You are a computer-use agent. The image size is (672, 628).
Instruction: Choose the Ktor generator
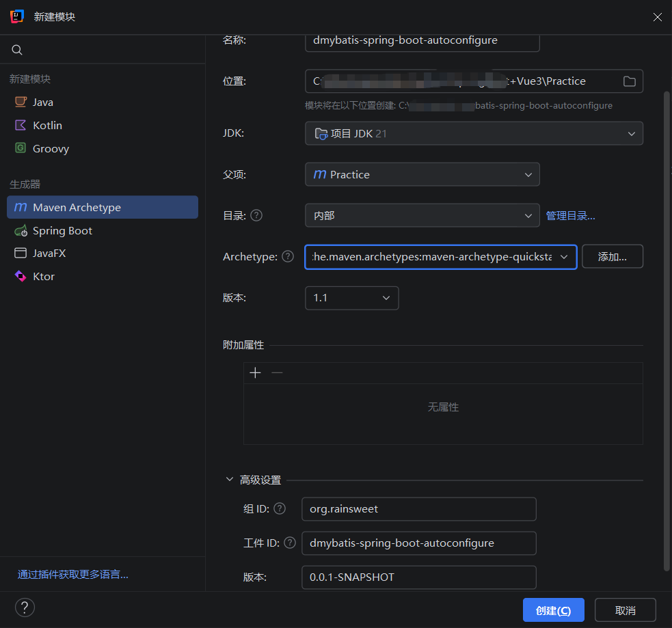(103, 276)
